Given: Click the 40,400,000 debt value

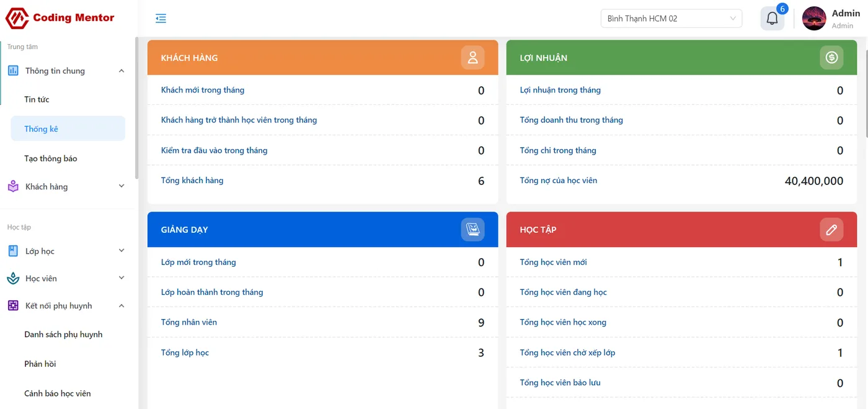Looking at the screenshot, I should point(814,181).
